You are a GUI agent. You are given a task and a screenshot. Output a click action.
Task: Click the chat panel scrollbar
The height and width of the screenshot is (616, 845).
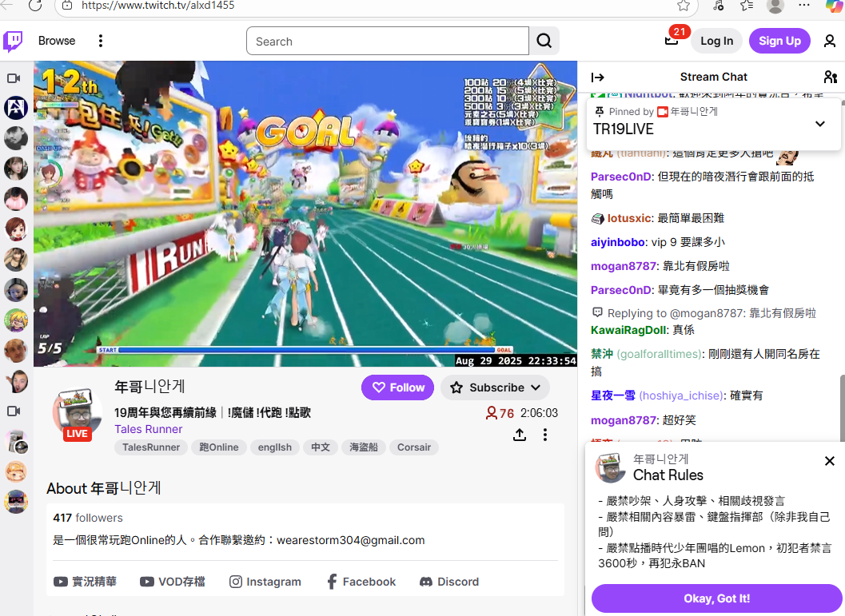(841, 407)
